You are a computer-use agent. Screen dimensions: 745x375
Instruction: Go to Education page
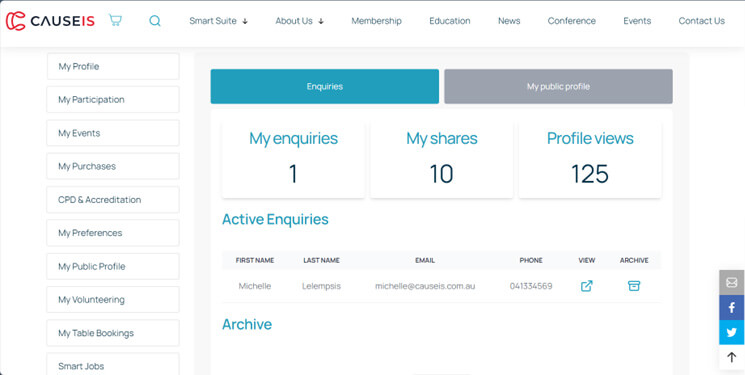(449, 21)
